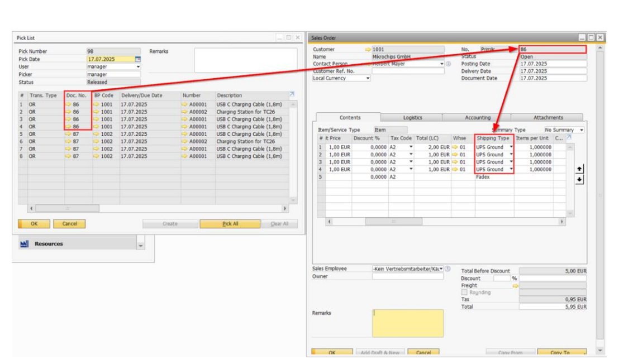This screenshot has width=619, height=364.
Task: Click Whse link arrow in Sales Order row 1
Action: click(455, 147)
